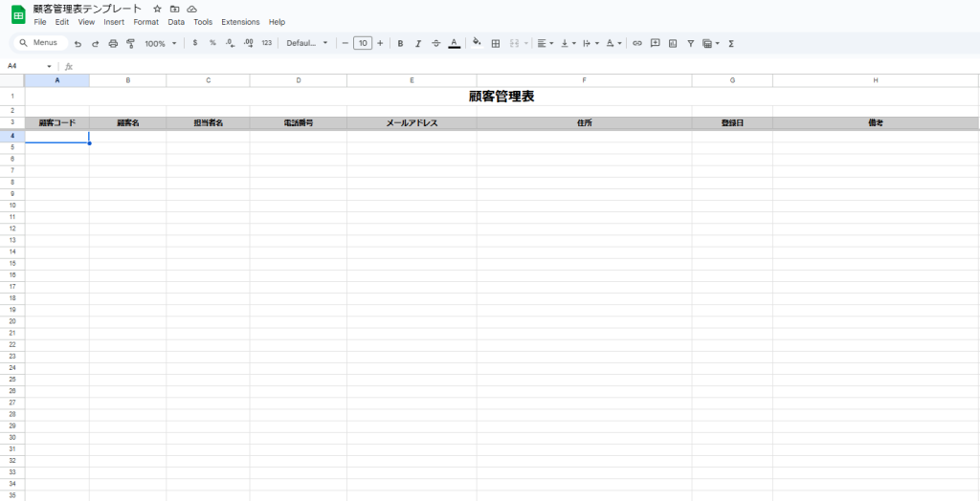The width and height of the screenshot is (980, 501).
Task: Insert a link using the toolbar icon
Action: click(x=637, y=43)
